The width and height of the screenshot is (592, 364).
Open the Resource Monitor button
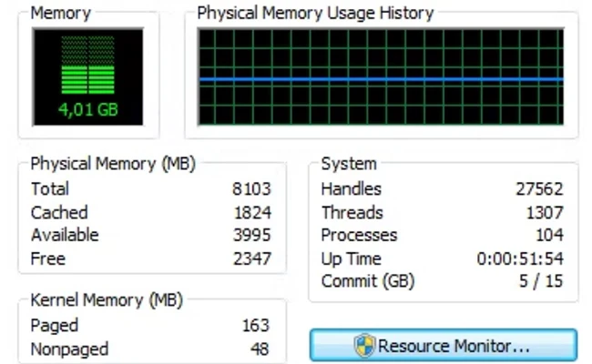[444, 345]
